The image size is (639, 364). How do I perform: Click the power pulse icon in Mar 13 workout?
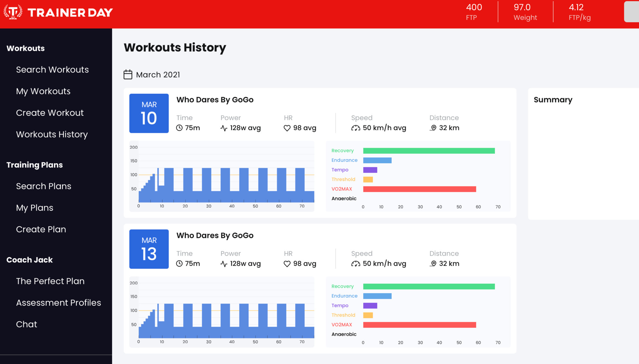[224, 264]
